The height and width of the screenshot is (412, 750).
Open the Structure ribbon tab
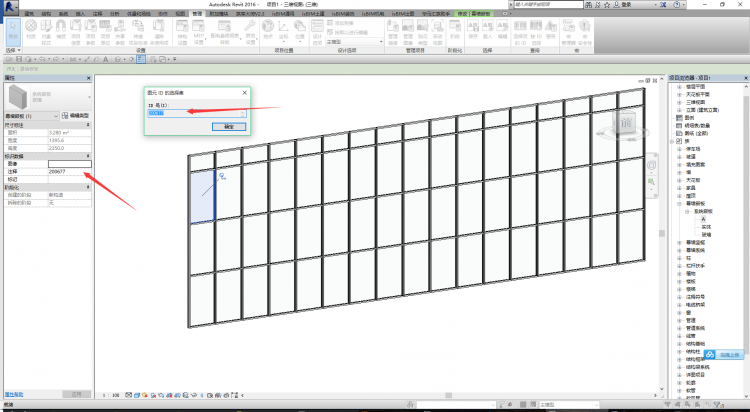46,14
